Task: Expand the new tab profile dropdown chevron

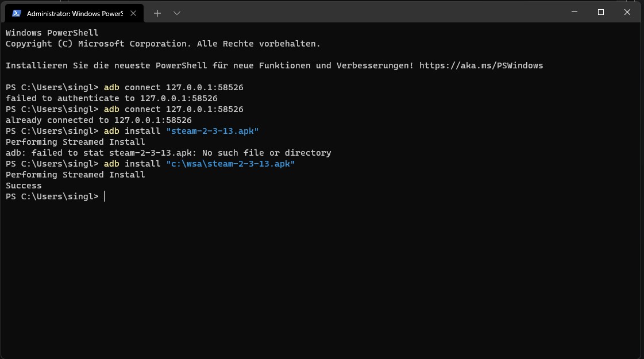Action: [177, 13]
